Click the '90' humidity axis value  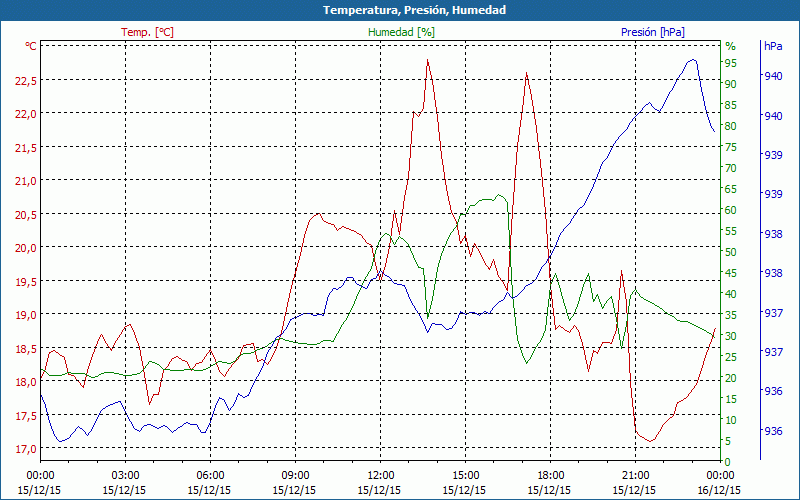tap(731, 84)
